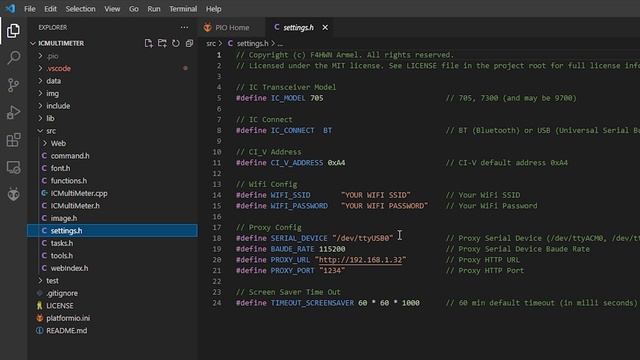Click the IC_MODEL value 705
640x360 pixels.
tap(317, 98)
